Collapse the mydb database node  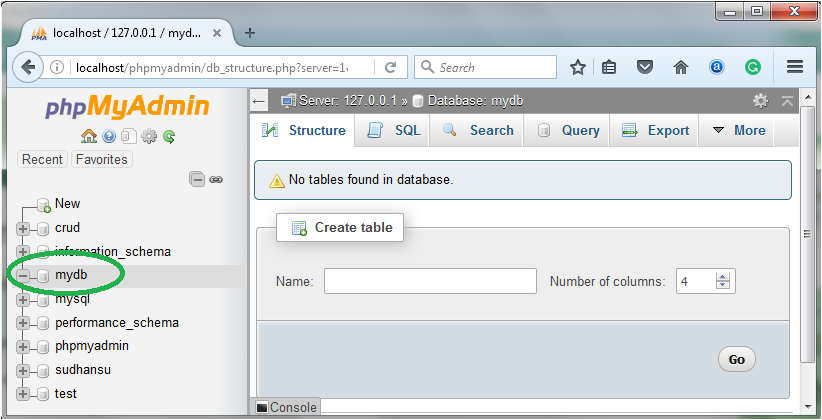[23, 275]
